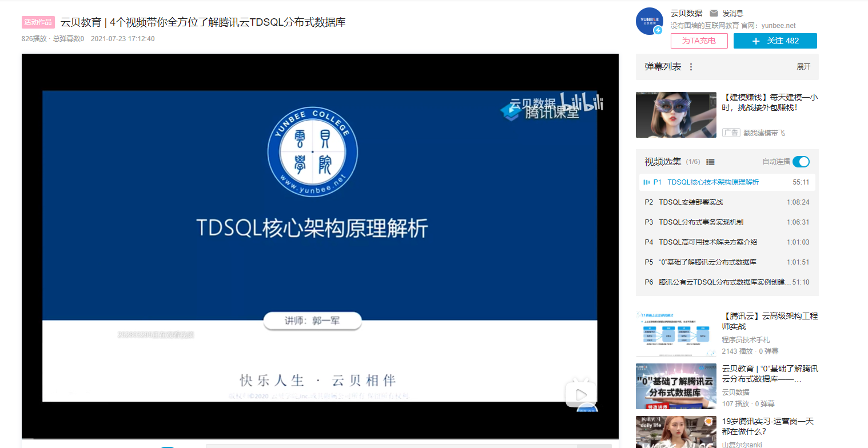Click the 总弹幕数0 danmaku count
This screenshot has width=868, height=448.
pos(69,39)
